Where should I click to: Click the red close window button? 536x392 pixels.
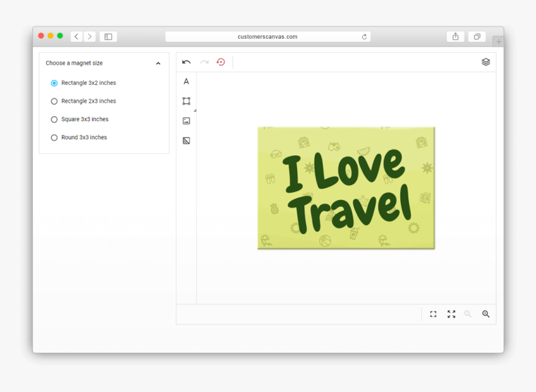pos(41,36)
